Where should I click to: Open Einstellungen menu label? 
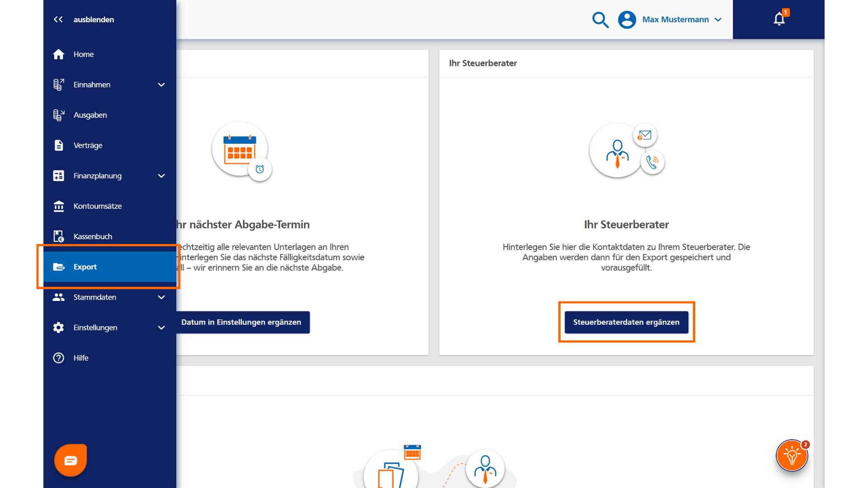point(95,328)
